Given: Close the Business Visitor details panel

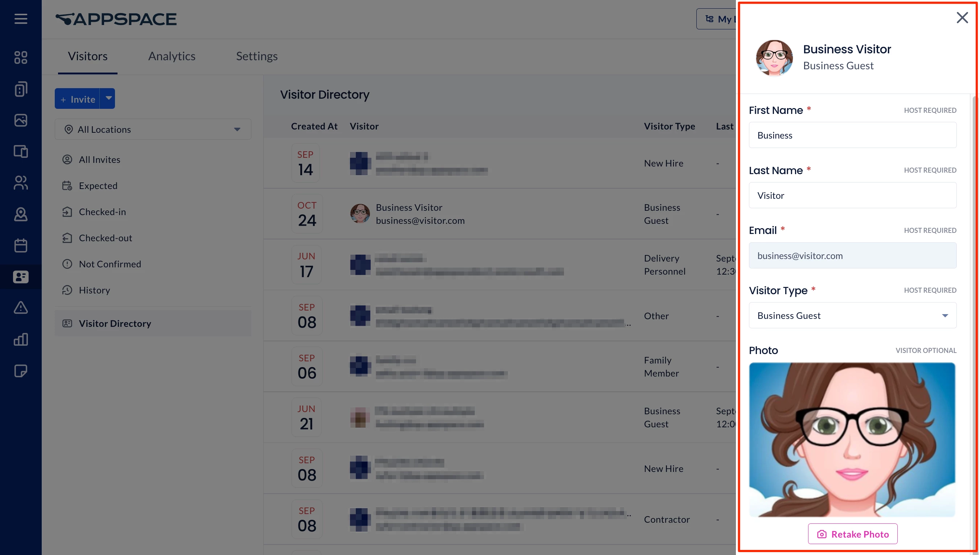Looking at the screenshot, I should [x=962, y=17].
